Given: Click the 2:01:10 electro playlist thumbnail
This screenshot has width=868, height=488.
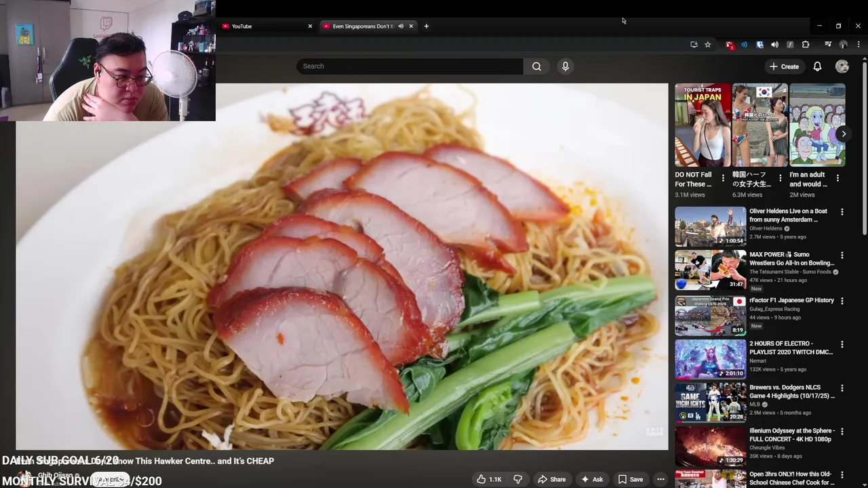Looking at the screenshot, I should [x=710, y=359].
